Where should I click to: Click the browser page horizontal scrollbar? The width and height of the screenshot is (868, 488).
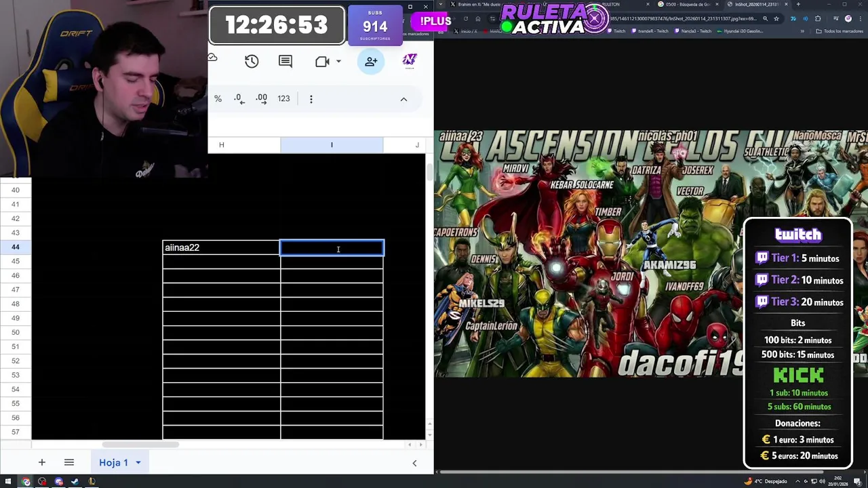pyautogui.click(x=631, y=472)
